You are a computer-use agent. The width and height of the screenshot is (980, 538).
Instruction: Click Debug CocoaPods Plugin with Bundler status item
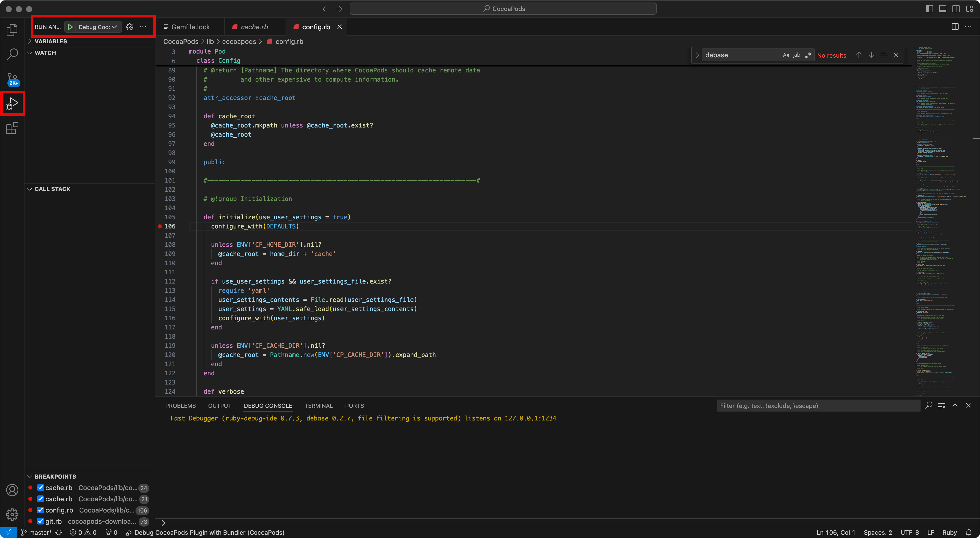pyautogui.click(x=205, y=533)
